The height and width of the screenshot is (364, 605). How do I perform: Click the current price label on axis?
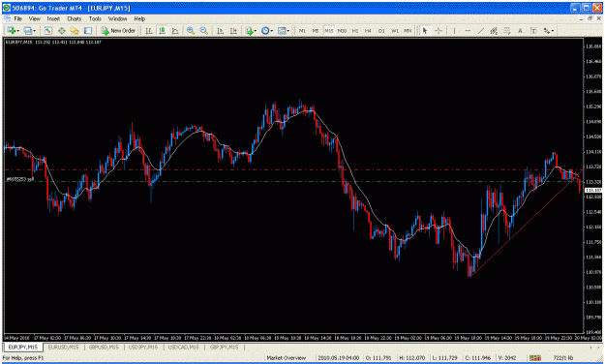coord(593,191)
